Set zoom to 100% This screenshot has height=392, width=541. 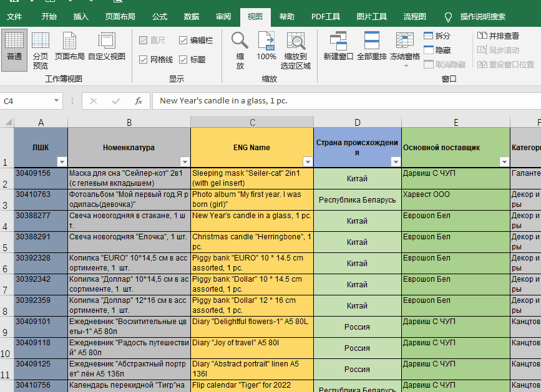(266, 49)
